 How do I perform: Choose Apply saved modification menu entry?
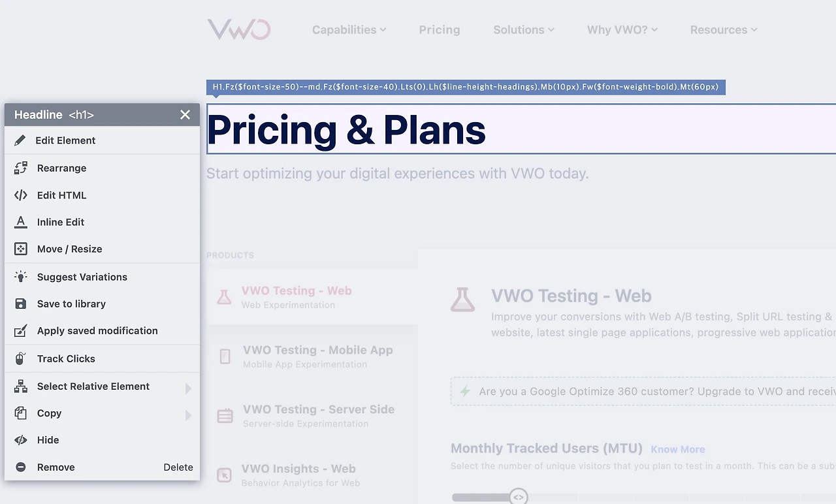coord(97,331)
